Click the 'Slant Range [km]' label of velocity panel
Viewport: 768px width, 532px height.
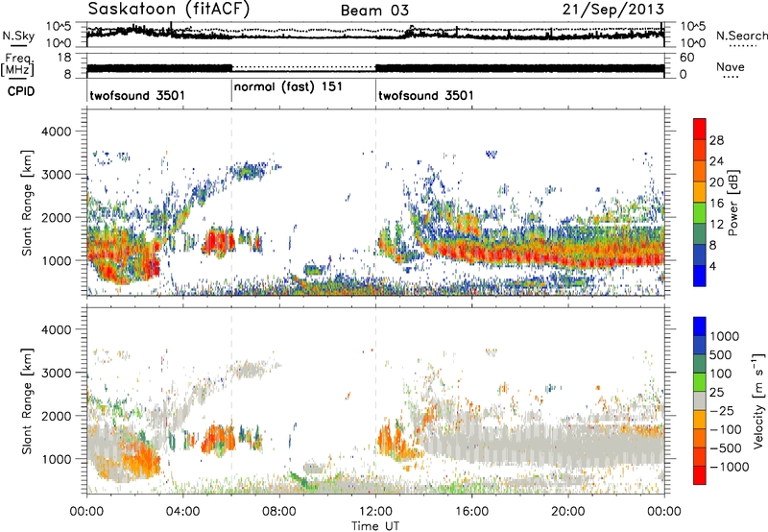pyautogui.click(x=27, y=400)
